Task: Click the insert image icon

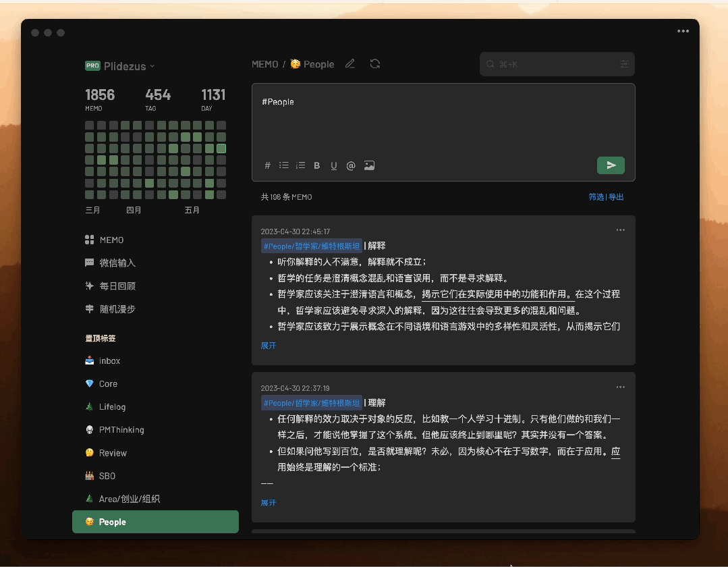Action: [369, 165]
